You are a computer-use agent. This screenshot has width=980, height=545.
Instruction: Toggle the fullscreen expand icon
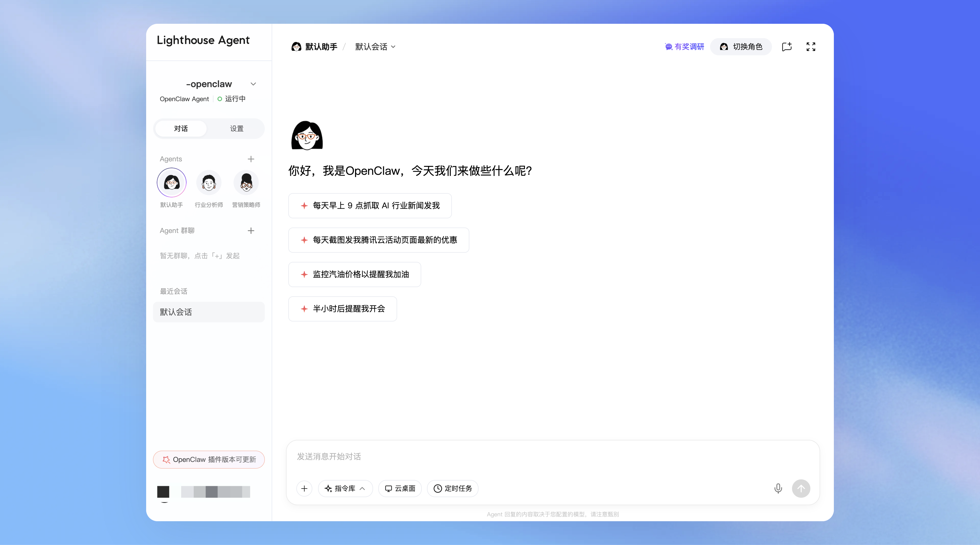(x=811, y=46)
